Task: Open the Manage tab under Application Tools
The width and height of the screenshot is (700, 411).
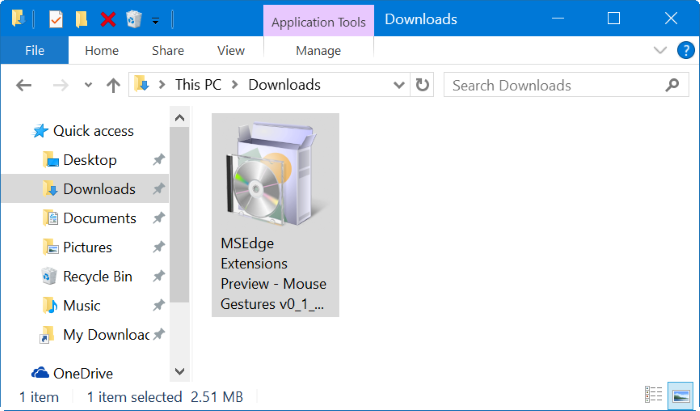Action: point(318,50)
